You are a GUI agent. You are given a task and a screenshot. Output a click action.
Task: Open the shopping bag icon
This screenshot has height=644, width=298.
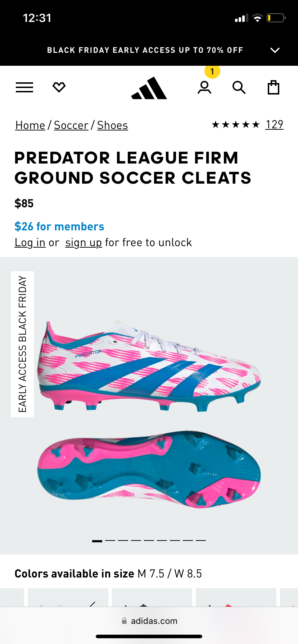274,87
